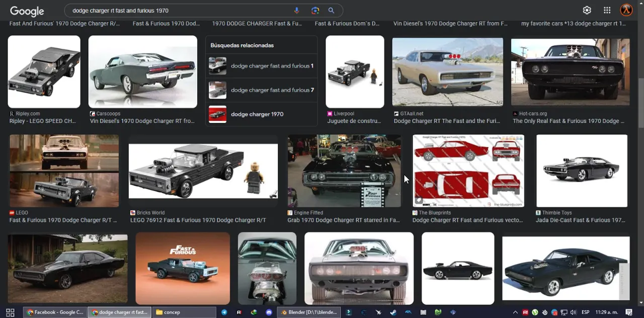This screenshot has height=318, width=644.
Task: Switch ESP input language indicator
Action: 587,312
